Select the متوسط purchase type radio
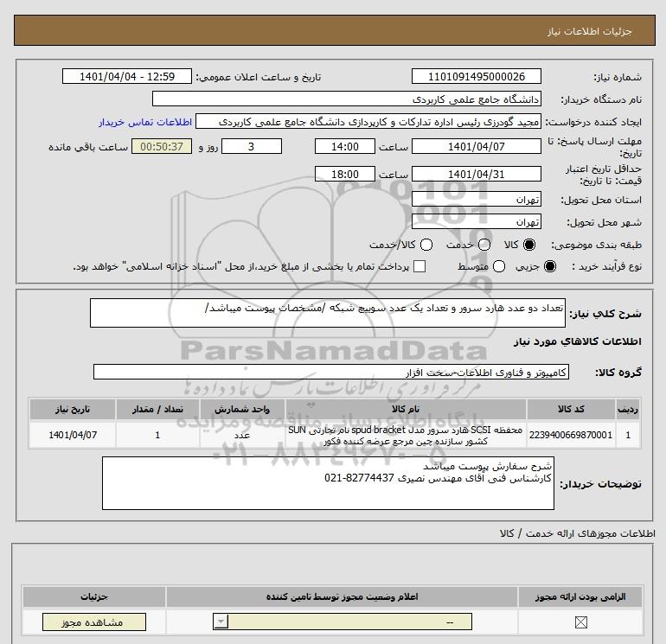 click(499, 266)
